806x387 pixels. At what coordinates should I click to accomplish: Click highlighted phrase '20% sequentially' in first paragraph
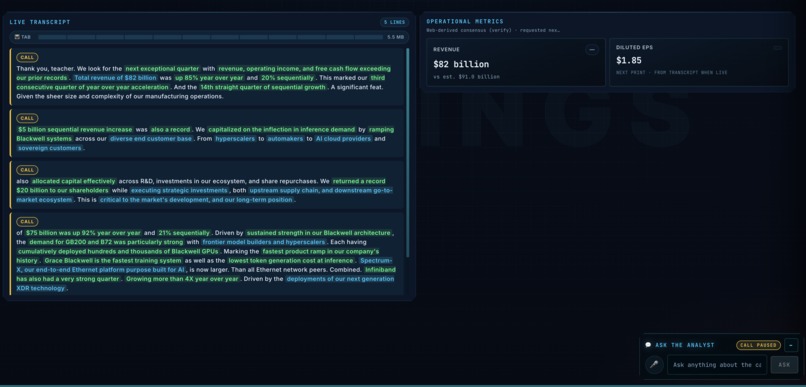click(287, 78)
